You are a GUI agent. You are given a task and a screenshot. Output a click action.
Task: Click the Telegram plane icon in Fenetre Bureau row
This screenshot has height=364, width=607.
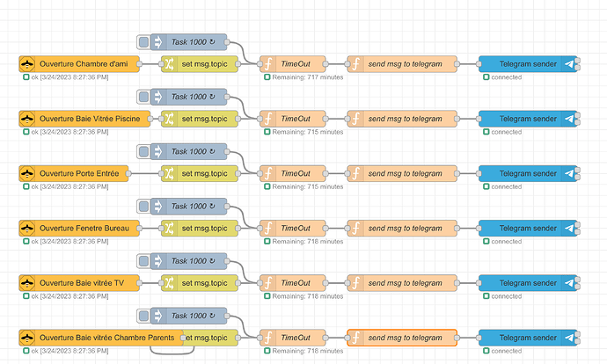569,229
